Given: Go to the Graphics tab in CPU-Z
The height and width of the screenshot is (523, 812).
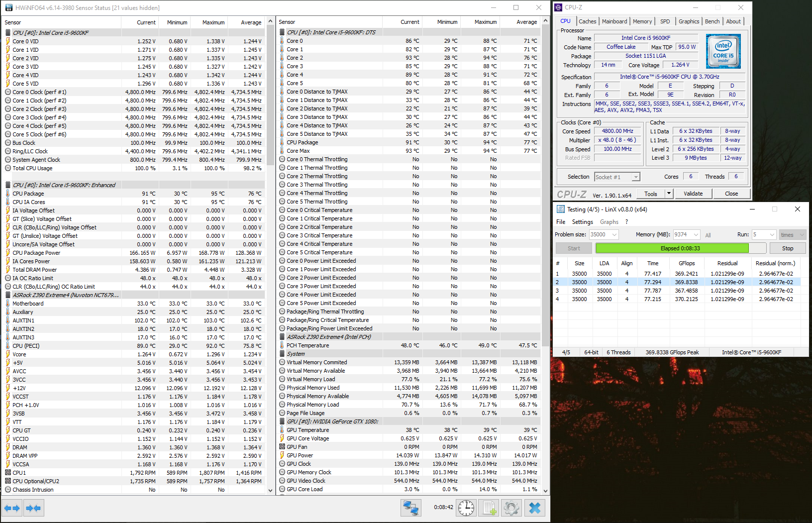Looking at the screenshot, I should coord(689,21).
